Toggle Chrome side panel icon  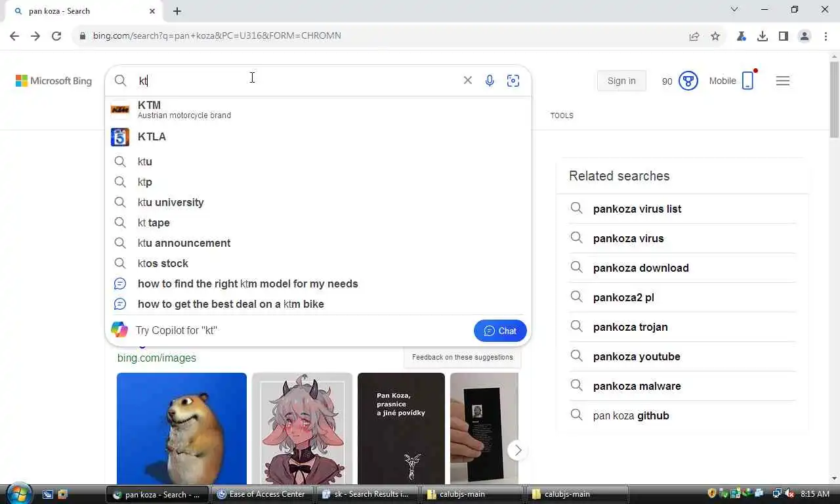pos(784,36)
